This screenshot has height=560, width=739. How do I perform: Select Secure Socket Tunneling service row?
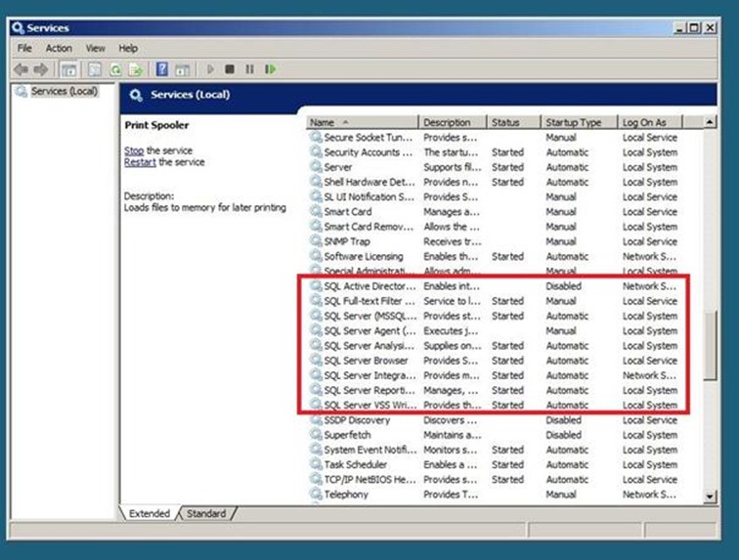click(x=494, y=138)
